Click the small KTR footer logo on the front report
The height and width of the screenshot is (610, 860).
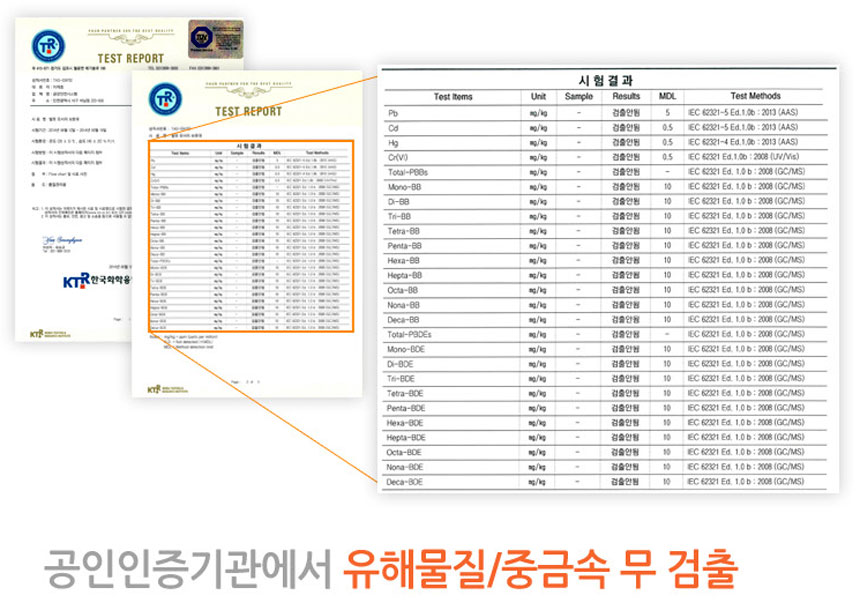[x=155, y=389]
